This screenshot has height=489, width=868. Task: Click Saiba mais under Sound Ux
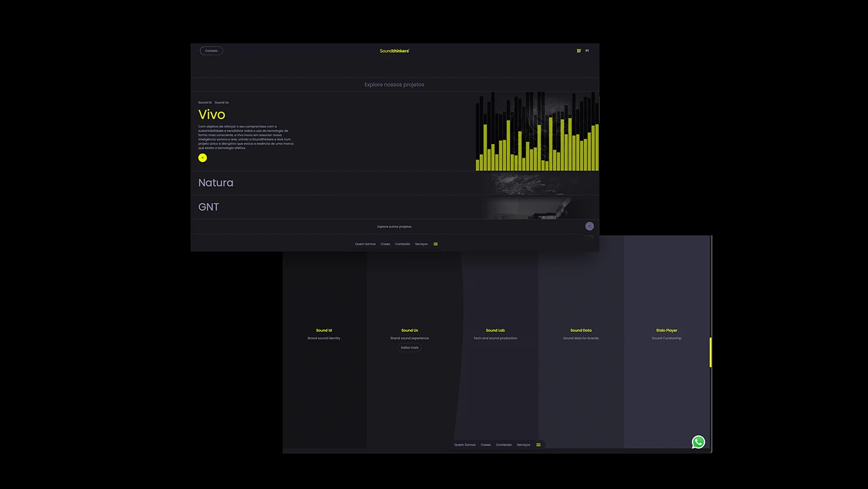pyautogui.click(x=409, y=348)
